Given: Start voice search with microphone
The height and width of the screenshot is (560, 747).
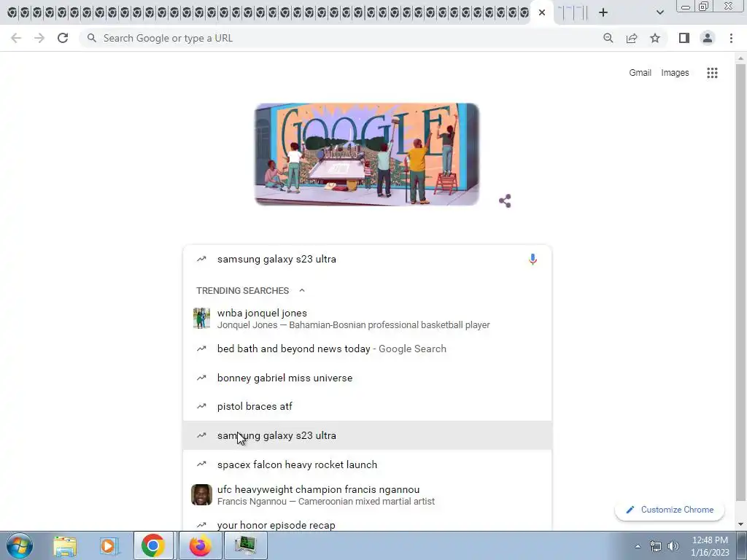Looking at the screenshot, I should 533,259.
